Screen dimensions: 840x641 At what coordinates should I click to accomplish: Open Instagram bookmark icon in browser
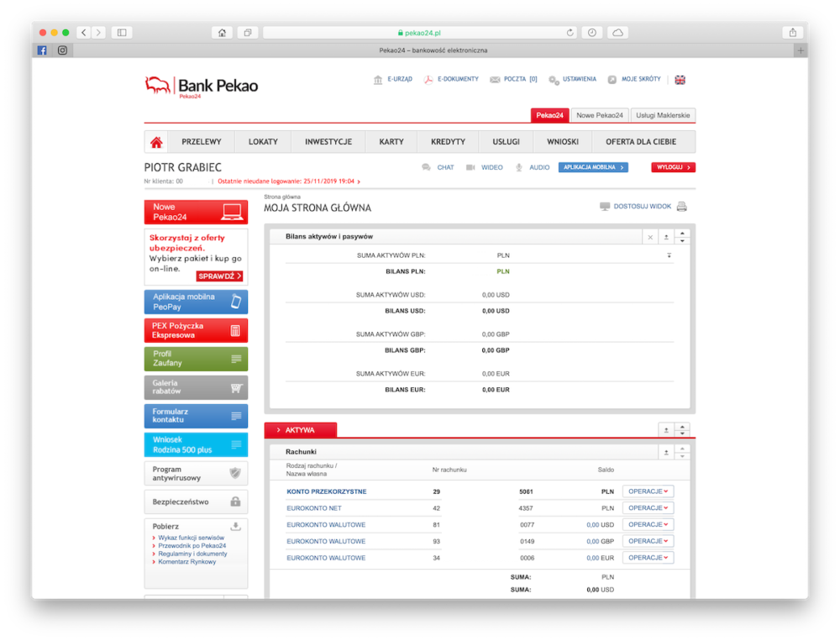pos(62,50)
